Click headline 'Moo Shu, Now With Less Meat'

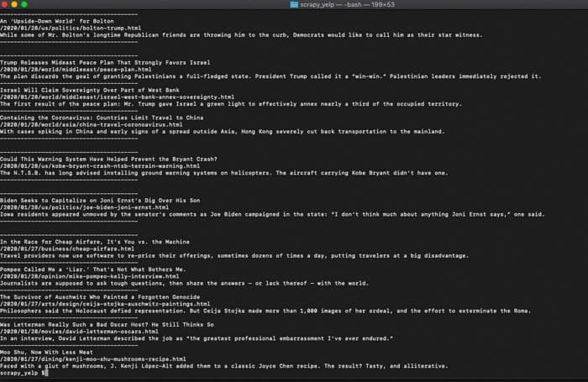point(46,353)
